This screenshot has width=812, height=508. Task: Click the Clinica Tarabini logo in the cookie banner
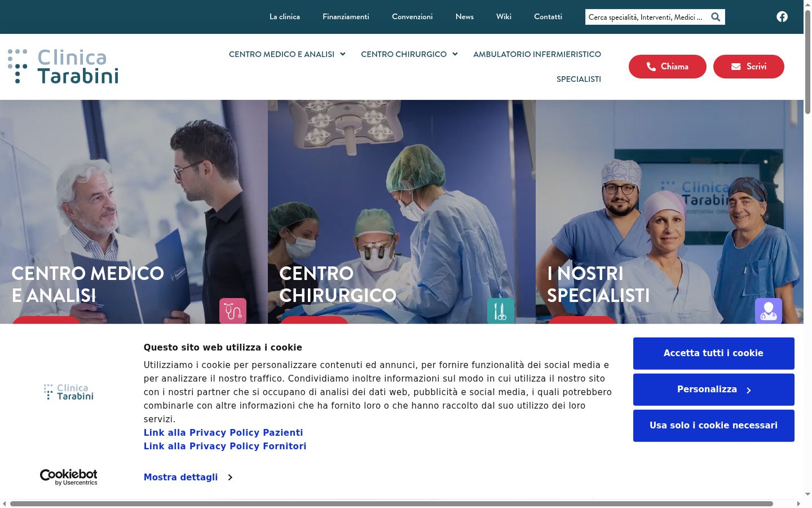(x=69, y=392)
